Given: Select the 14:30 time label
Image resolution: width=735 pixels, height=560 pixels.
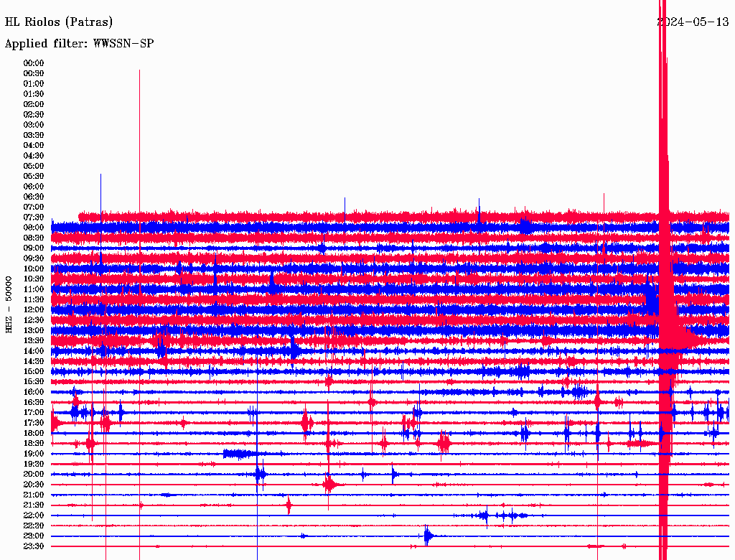Looking at the screenshot, I should [x=34, y=362].
